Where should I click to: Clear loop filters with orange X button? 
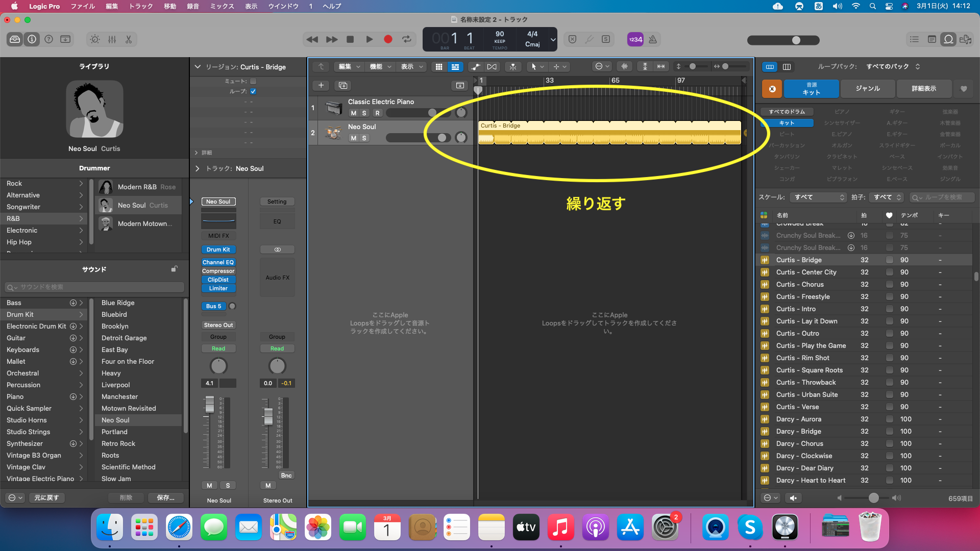772,89
